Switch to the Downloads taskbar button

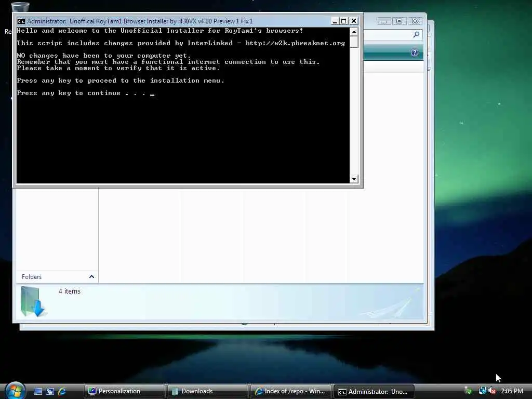[x=207, y=391]
